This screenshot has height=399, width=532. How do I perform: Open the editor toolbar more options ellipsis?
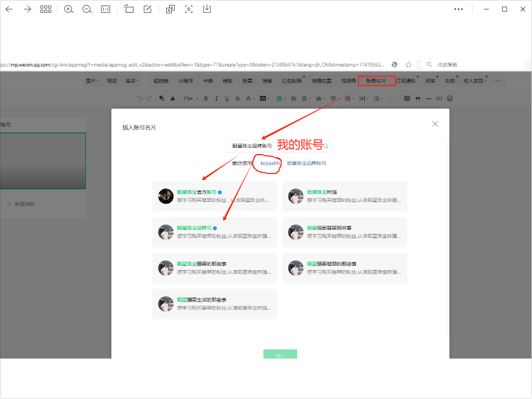coord(498,81)
